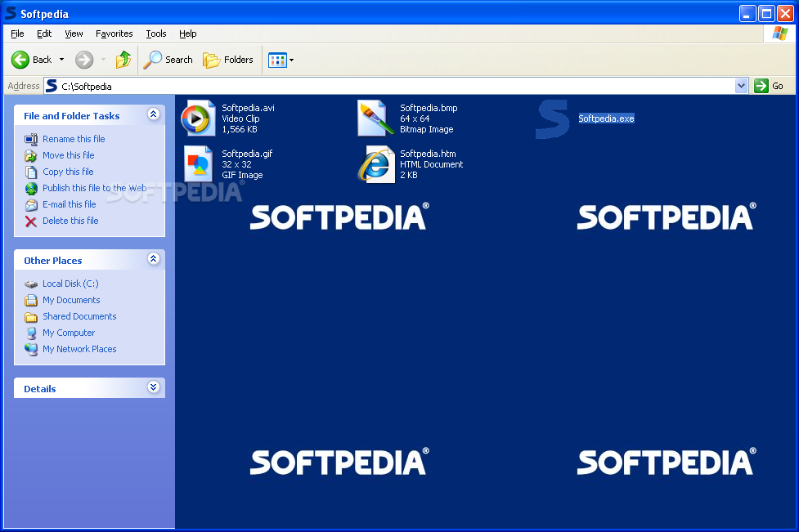Collapse the File and Folder Tasks panel
799x532 pixels.
click(154, 114)
